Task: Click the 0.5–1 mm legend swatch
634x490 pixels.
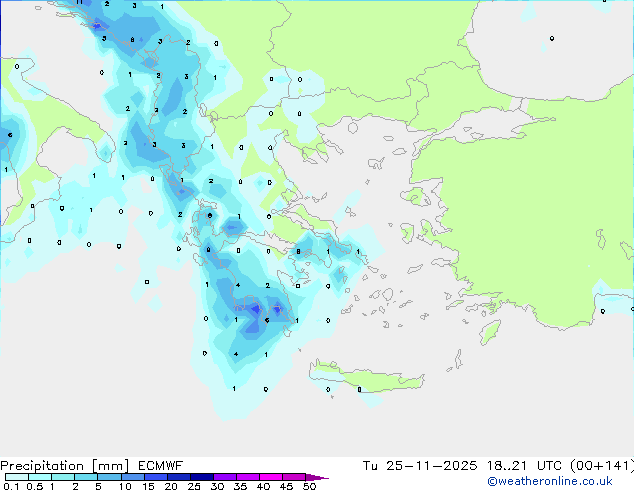Action: [x=40, y=477]
